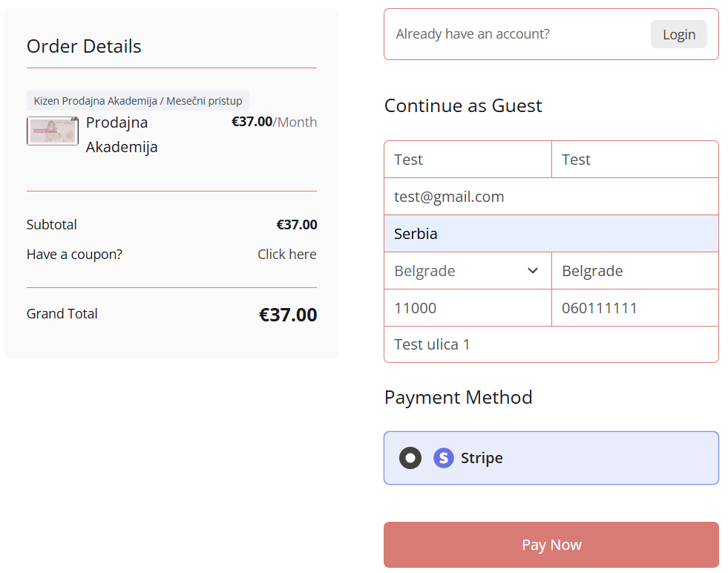Click the coupon 'Click here' link

pos(287,255)
